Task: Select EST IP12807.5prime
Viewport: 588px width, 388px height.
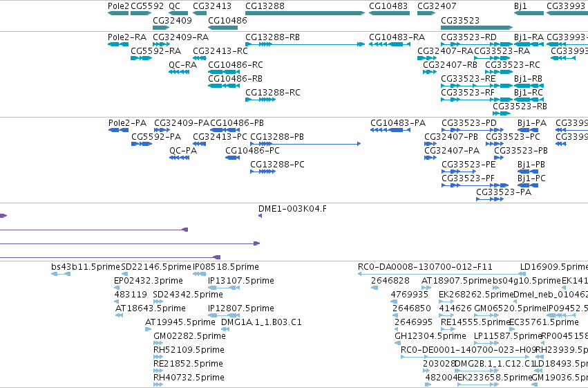Action: 224,315
